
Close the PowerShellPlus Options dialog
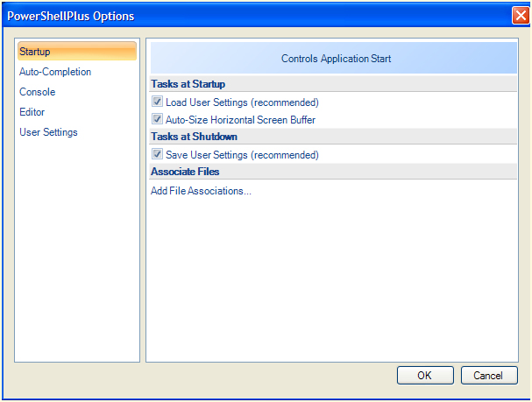(x=520, y=16)
